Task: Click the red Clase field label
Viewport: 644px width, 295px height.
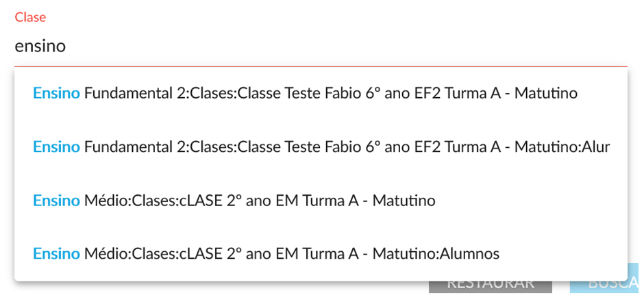Action: pyautogui.click(x=30, y=17)
